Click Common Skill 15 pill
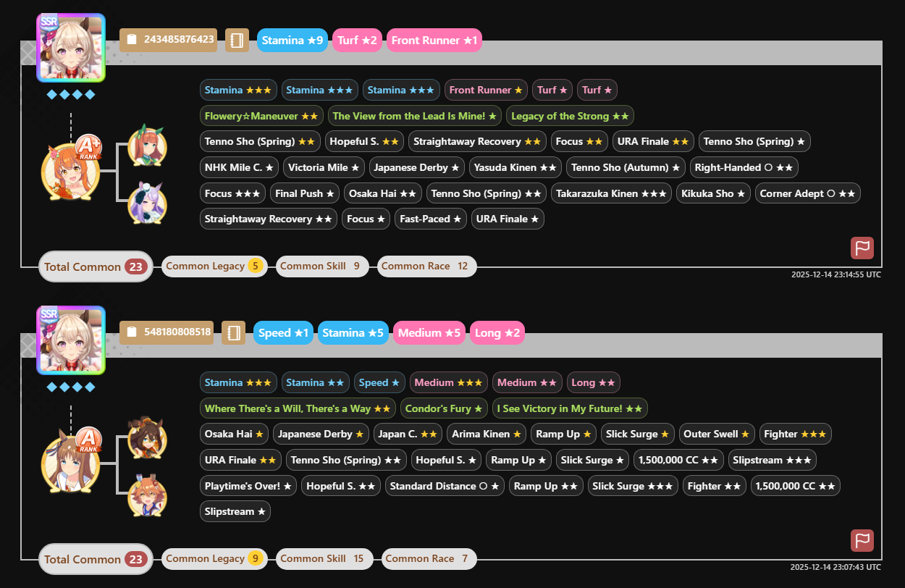905x588 pixels. tap(324, 558)
